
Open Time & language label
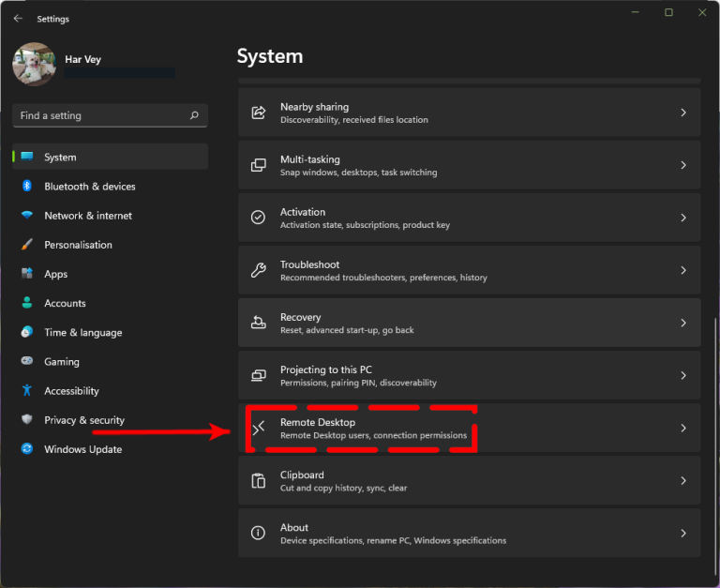click(x=83, y=333)
